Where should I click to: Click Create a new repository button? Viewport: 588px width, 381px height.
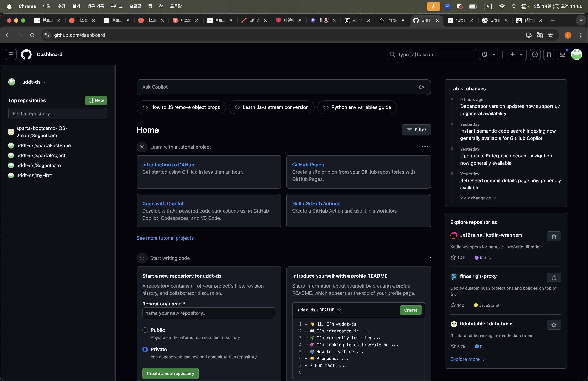tap(170, 373)
